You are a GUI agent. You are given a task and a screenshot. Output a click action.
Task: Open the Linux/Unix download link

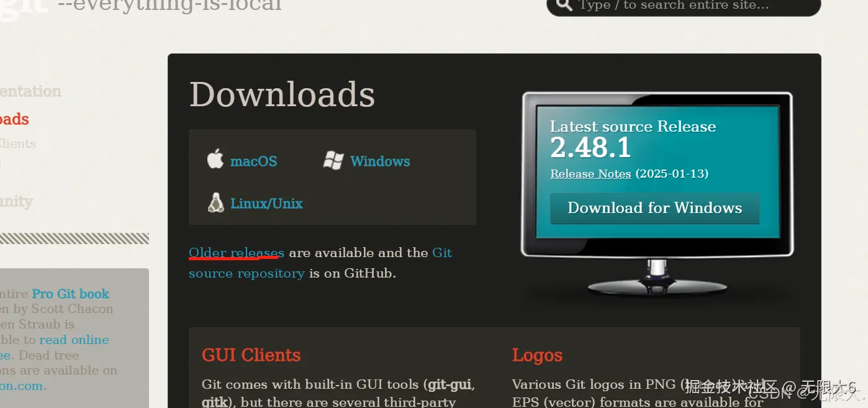pos(266,204)
